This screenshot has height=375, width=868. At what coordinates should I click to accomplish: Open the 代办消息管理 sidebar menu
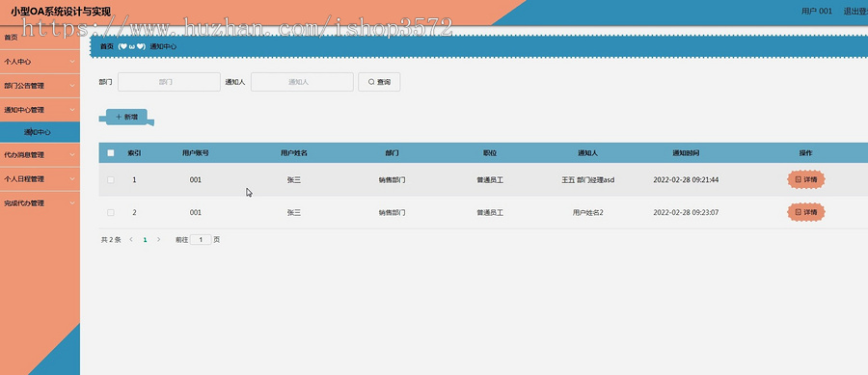pos(40,155)
